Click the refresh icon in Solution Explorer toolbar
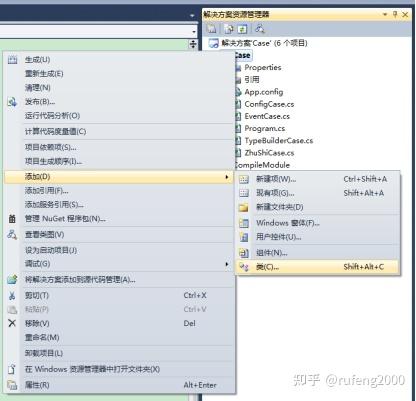This screenshot has height=401, width=416. (242, 29)
